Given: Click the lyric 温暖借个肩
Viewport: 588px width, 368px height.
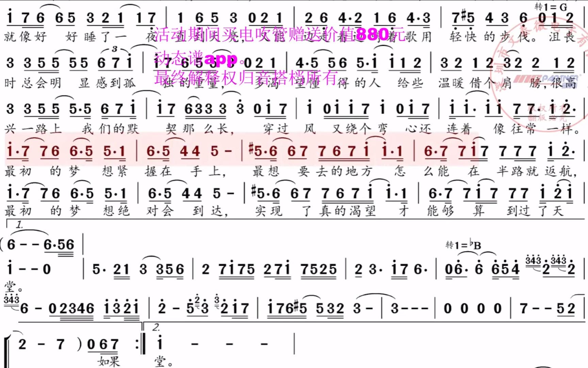Looking at the screenshot, I should coord(475,83).
